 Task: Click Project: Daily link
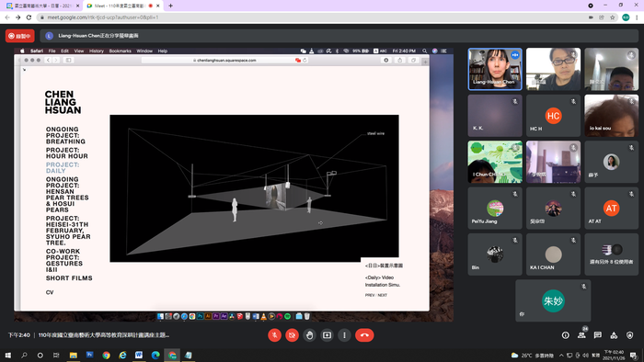[63, 167]
